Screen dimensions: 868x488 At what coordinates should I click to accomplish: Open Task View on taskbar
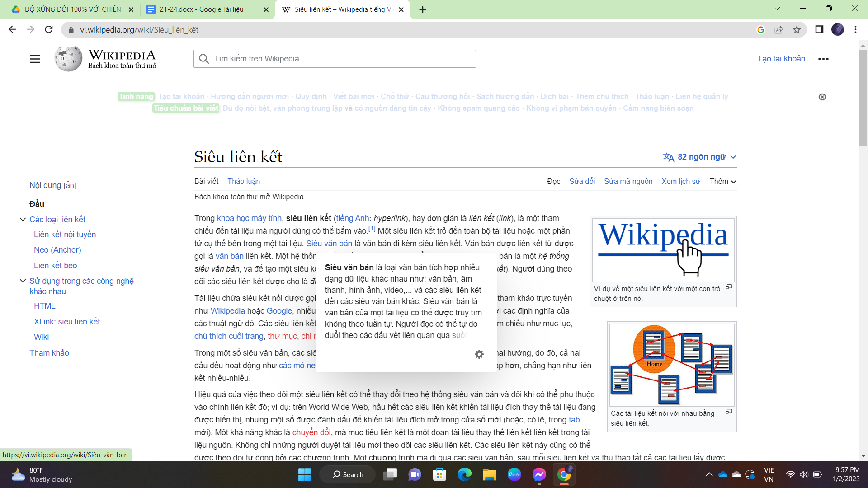pos(390,474)
